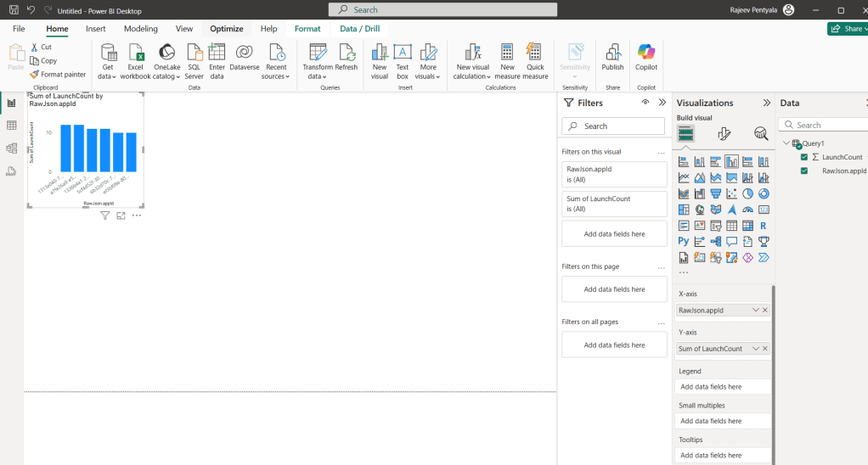Viewport: 868px width, 465px height.
Task: Click the Get data icon
Action: (x=108, y=53)
